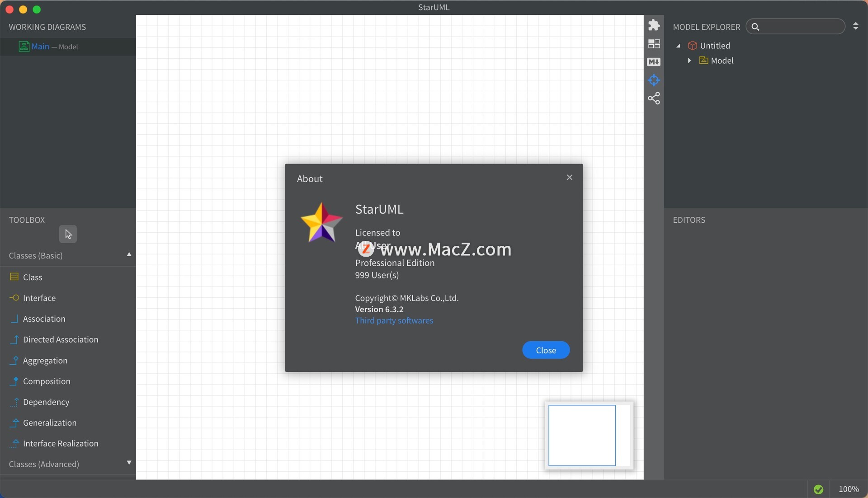Expand the Classes (Advanced) section

(x=129, y=463)
